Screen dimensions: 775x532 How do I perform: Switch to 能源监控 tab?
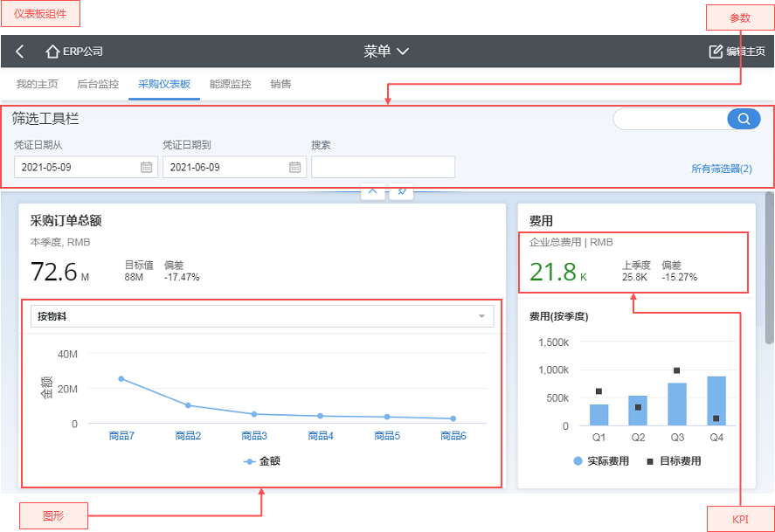tap(230, 85)
